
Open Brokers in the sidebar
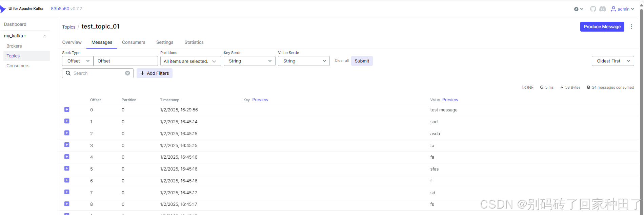[14, 46]
